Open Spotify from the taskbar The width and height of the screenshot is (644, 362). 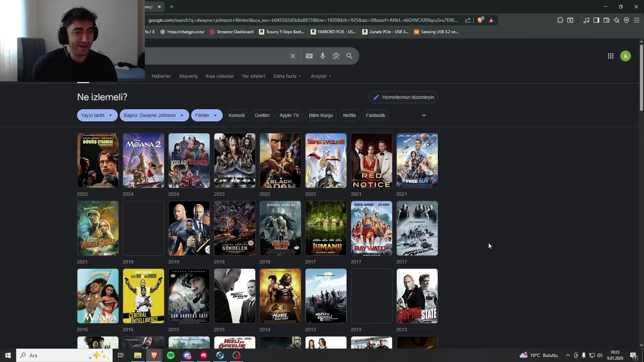point(171,355)
